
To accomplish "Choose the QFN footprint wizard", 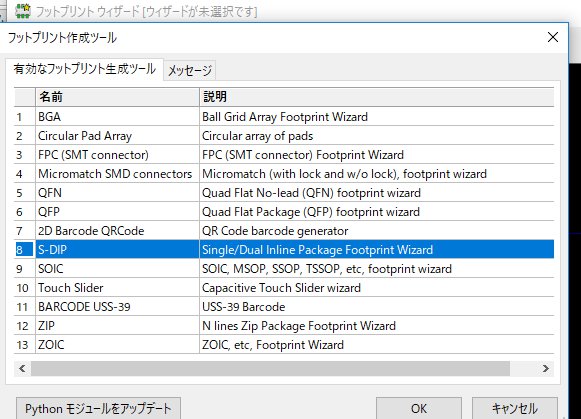I will (284, 193).
